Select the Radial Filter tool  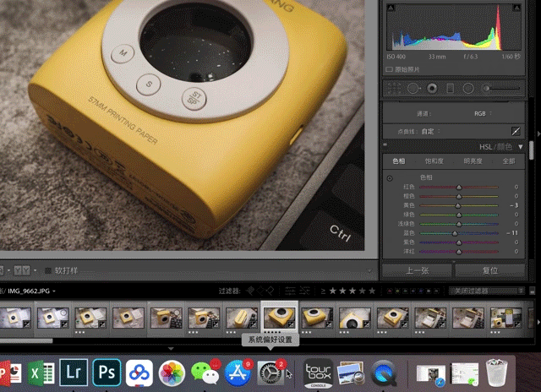[x=468, y=89]
